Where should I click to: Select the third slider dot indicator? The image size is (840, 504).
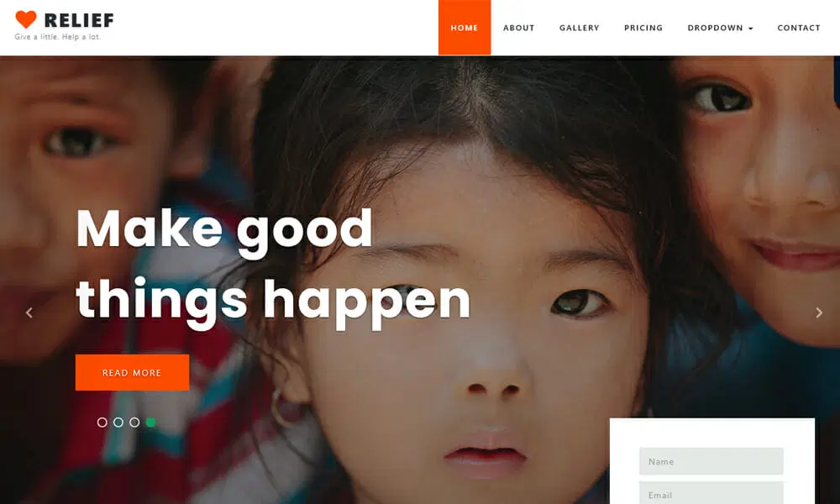coord(134,423)
